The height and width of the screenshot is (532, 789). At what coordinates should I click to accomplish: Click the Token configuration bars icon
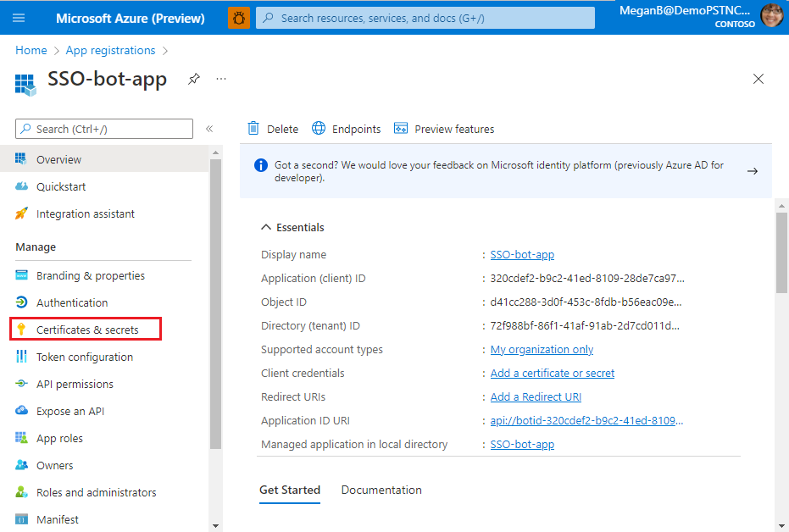pos(21,357)
